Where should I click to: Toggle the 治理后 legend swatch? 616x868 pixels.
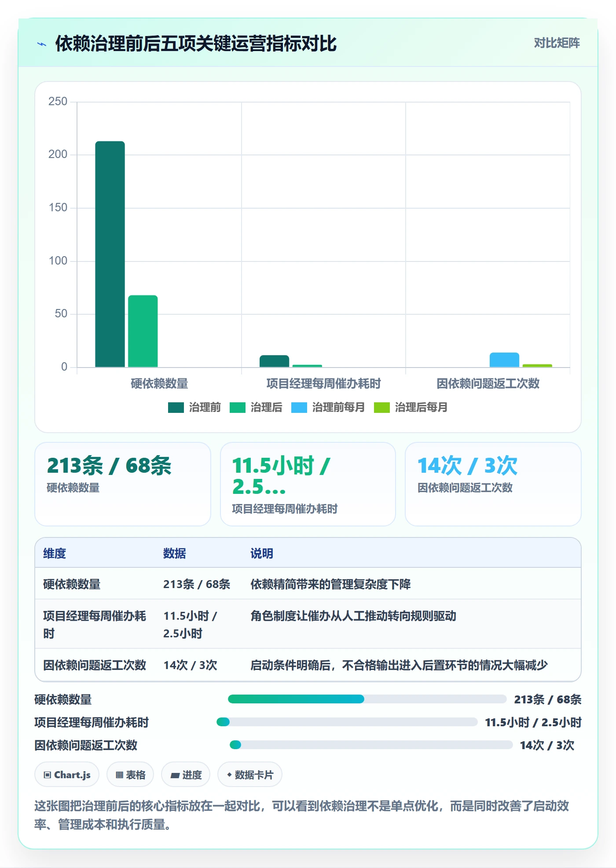(238, 408)
